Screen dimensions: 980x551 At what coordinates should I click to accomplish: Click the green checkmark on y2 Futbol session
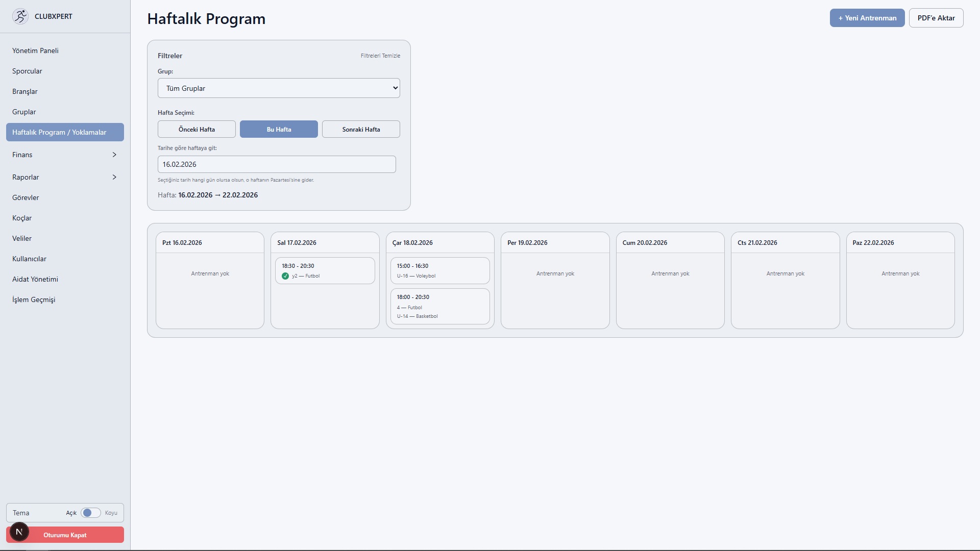[285, 276]
